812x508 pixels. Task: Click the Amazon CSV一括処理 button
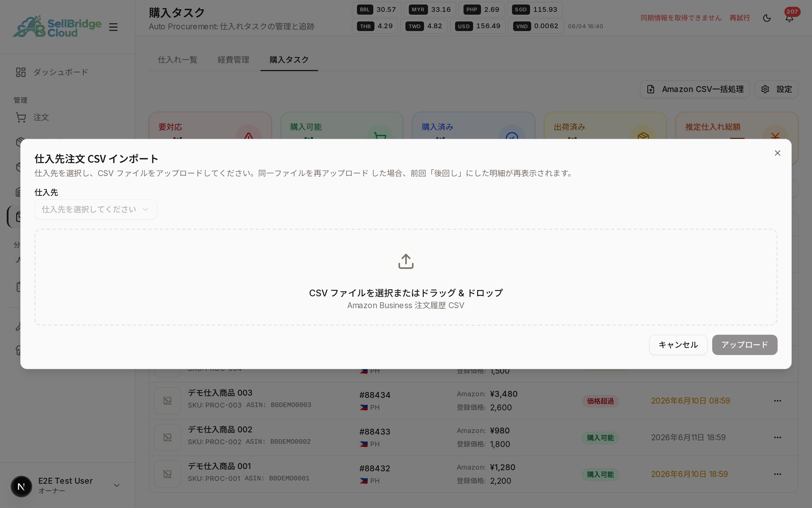pos(694,89)
